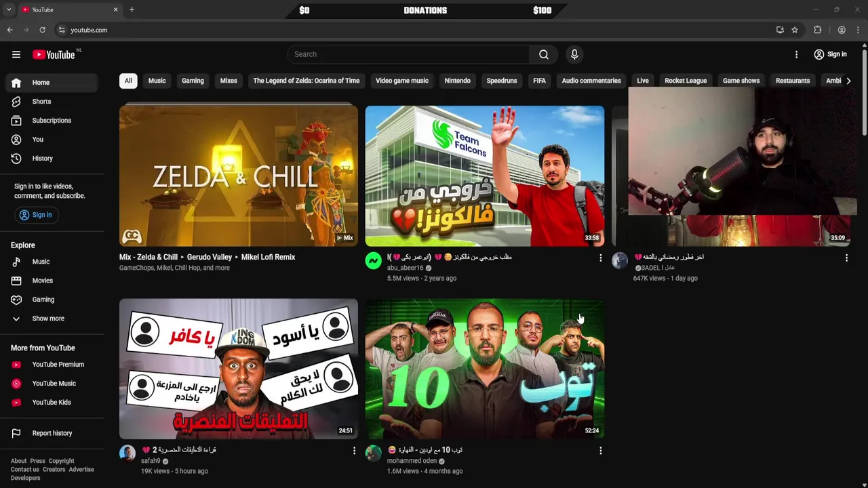Open abu_abeer16 channel name link
Viewport: 868px width, 488px height.
click(x=405, y=268)
